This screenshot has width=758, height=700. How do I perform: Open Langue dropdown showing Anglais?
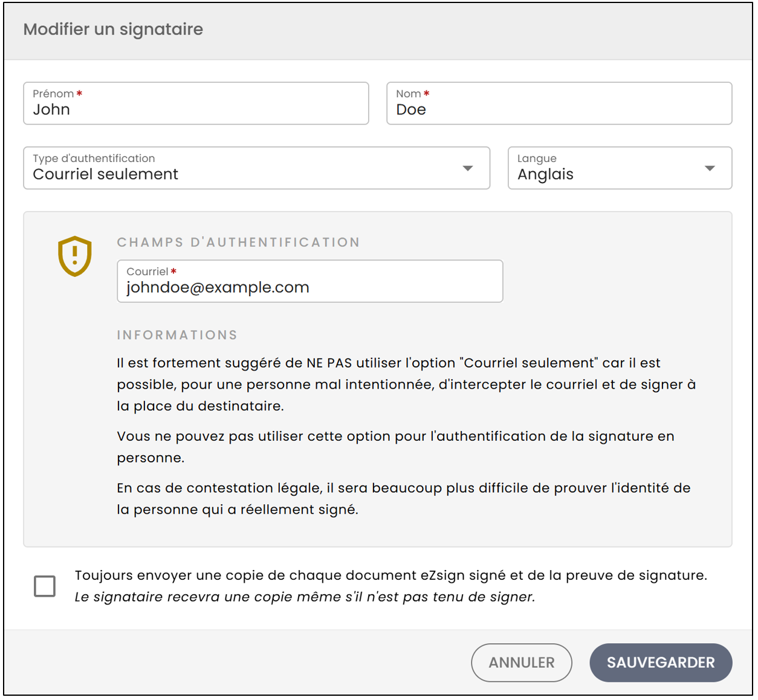[620, 168]
